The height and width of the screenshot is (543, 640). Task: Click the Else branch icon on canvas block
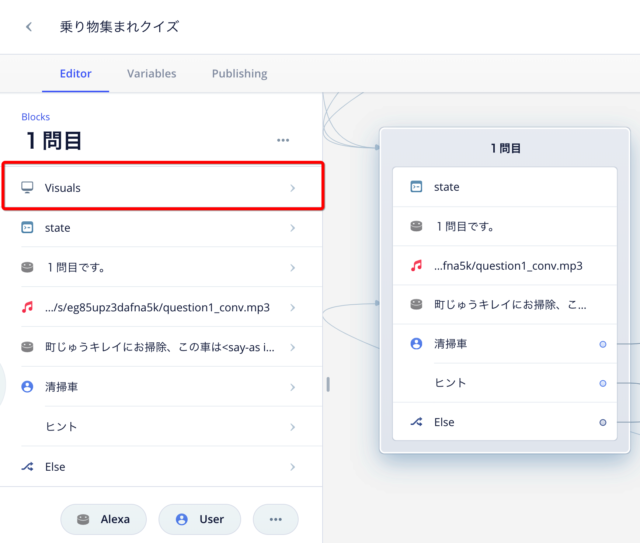pyautogui.click(x=416, y=422)
